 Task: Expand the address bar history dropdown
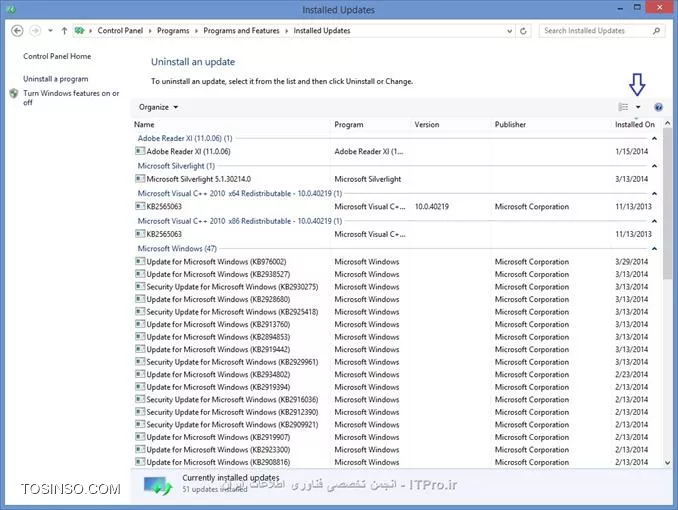[x=509, y=31]
